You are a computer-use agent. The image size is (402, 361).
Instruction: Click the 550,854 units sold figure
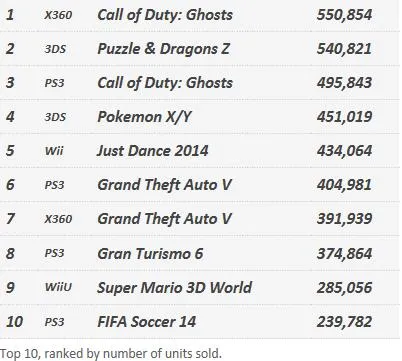click(344, 15)
